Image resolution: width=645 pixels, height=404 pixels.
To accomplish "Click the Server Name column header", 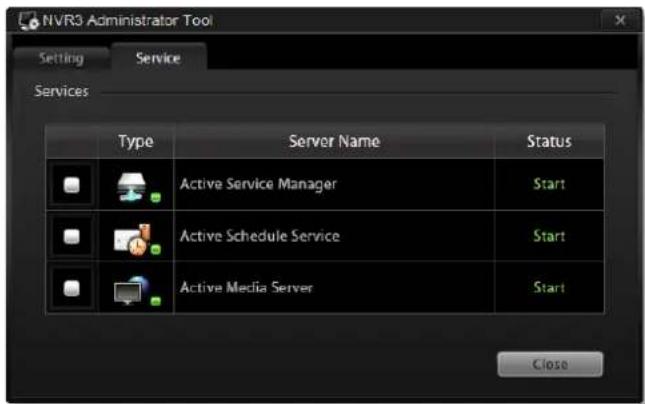I will coord(334,141).
